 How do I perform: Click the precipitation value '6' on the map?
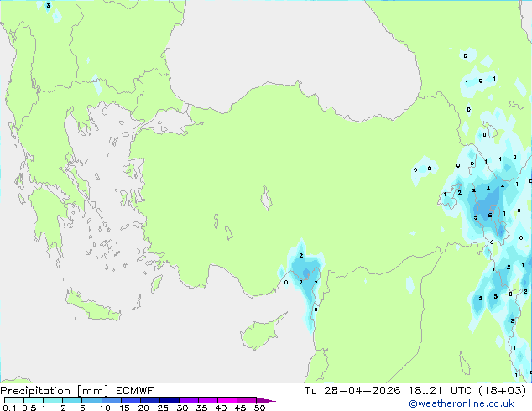pyautogui.click(x=489, y=216)
